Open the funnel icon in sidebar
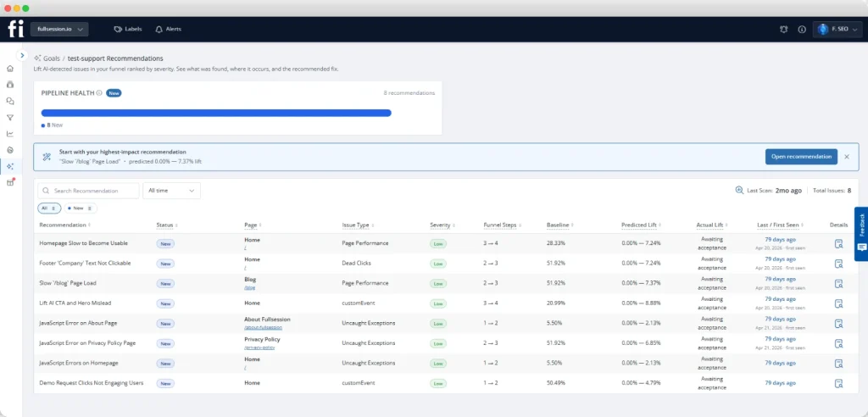This screenshot has height=417, width=868. pyautogui.click(x=10, y=118)
